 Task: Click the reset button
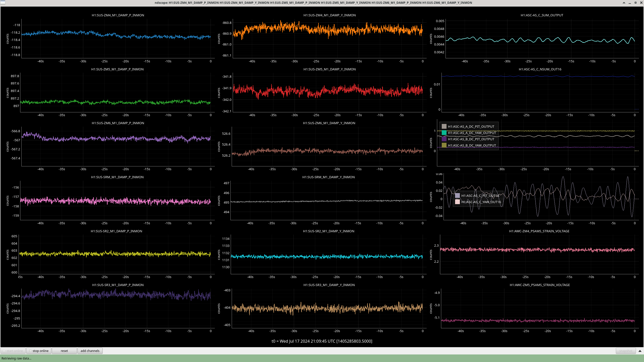[64, 351]
